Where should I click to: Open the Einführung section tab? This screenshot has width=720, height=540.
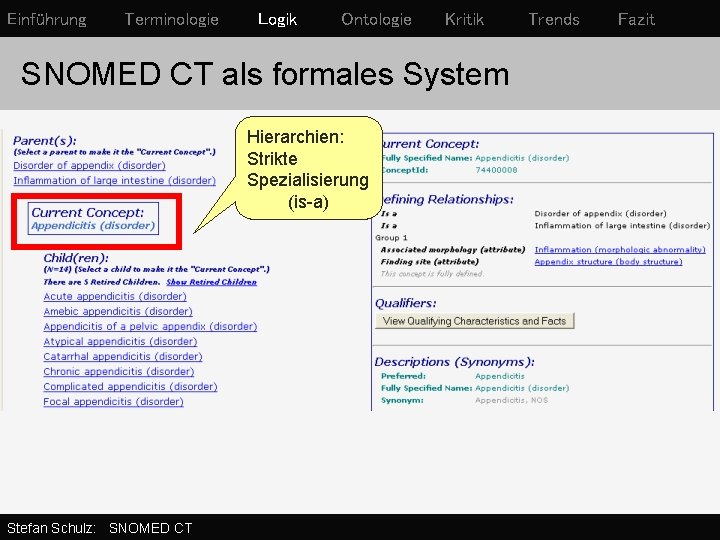click(47, 19)
